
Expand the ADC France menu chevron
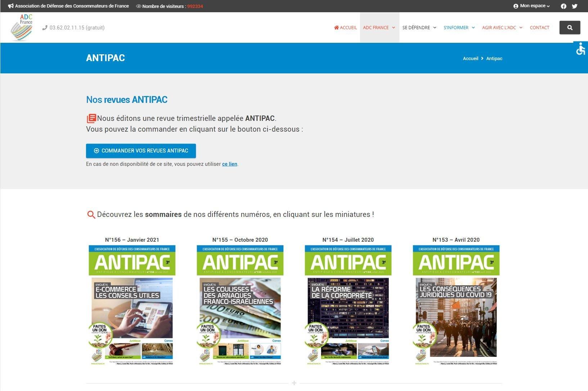[394, 28]
